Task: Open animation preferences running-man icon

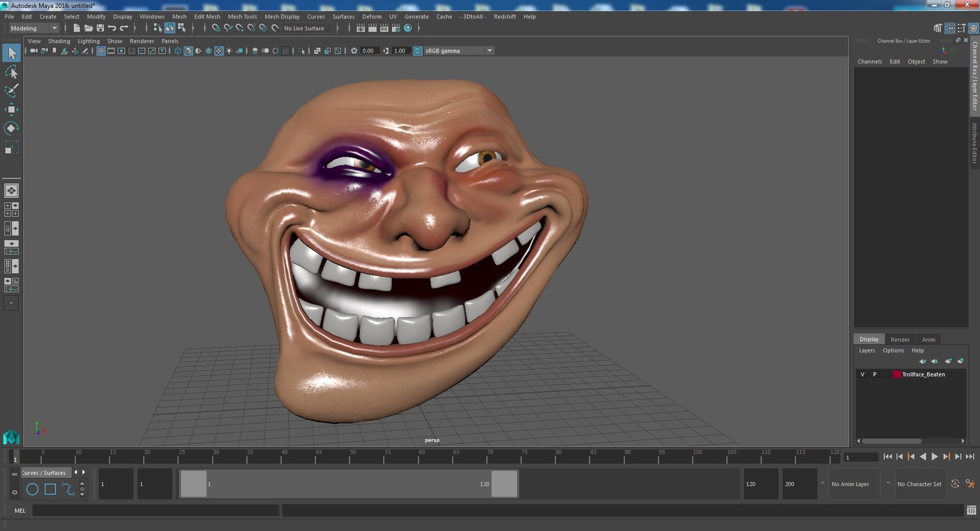Action: tap(970, 484)
